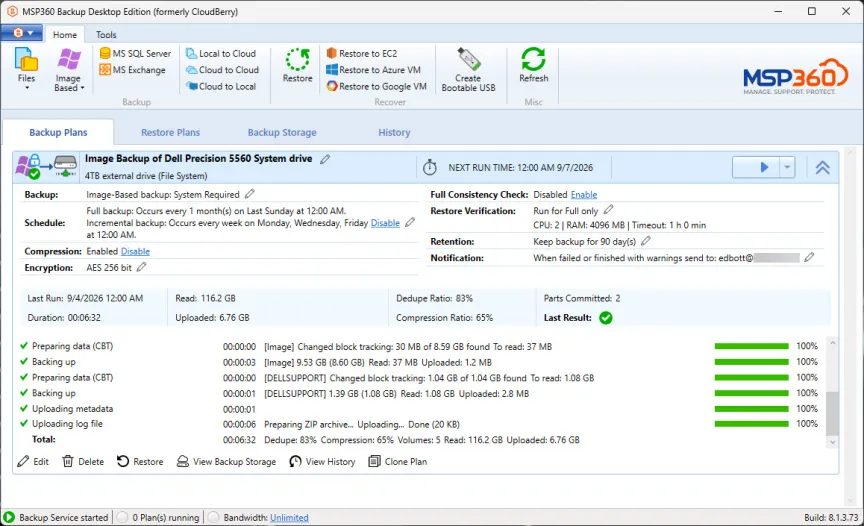Click the Next Run Time stopwatch icon

pos(430,167)
